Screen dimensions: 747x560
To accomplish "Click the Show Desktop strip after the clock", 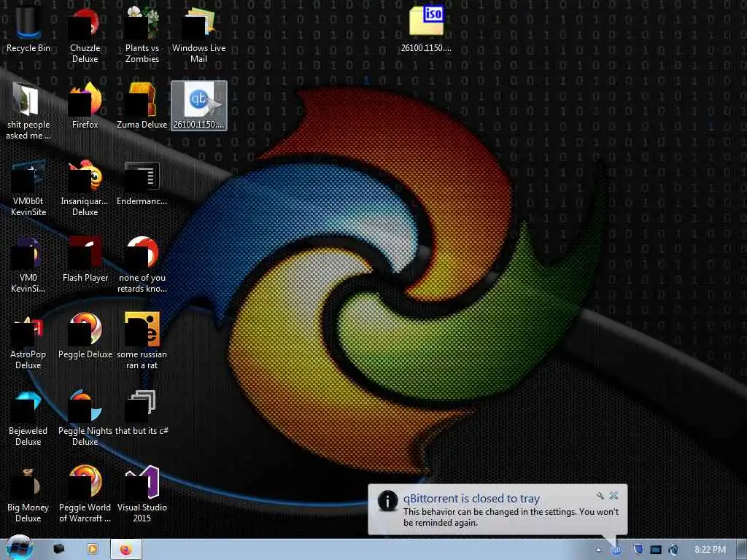I will click(x=742, y=550).
